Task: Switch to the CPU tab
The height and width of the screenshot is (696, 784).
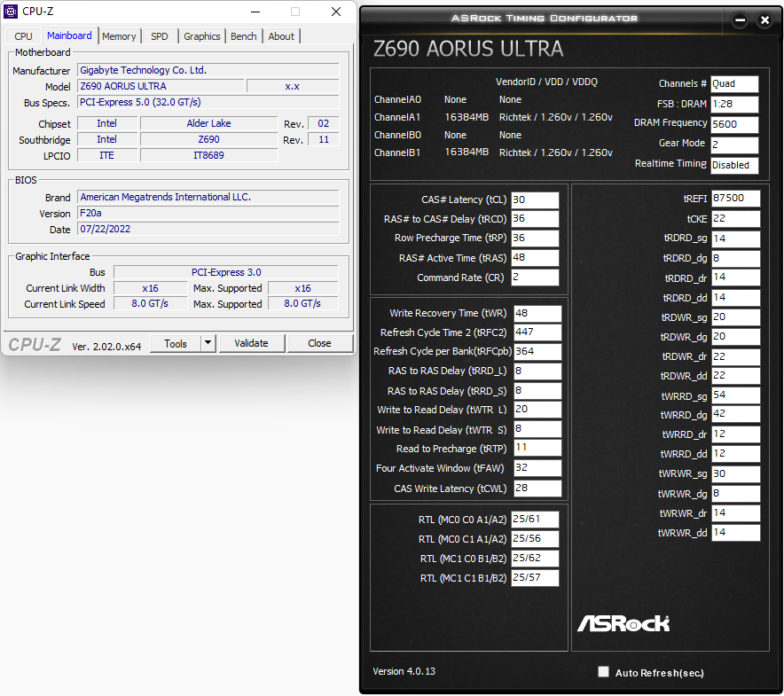Action: [x=23, y=36]
